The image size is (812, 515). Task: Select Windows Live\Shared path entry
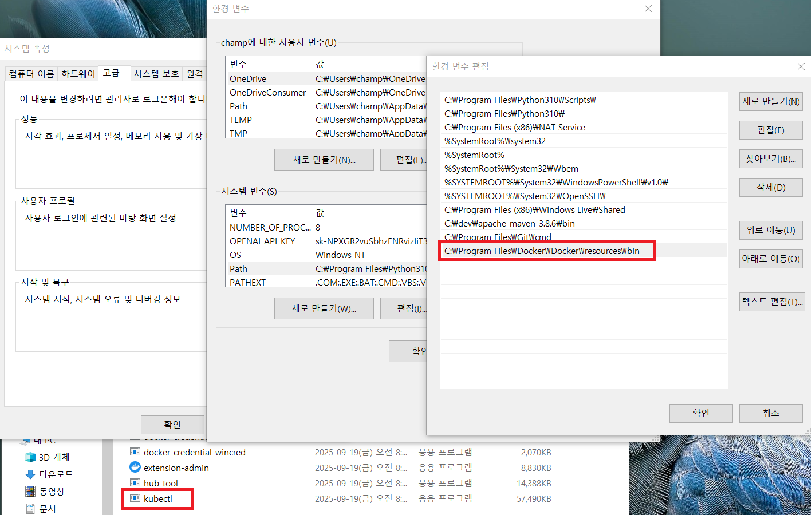(584, 209)
